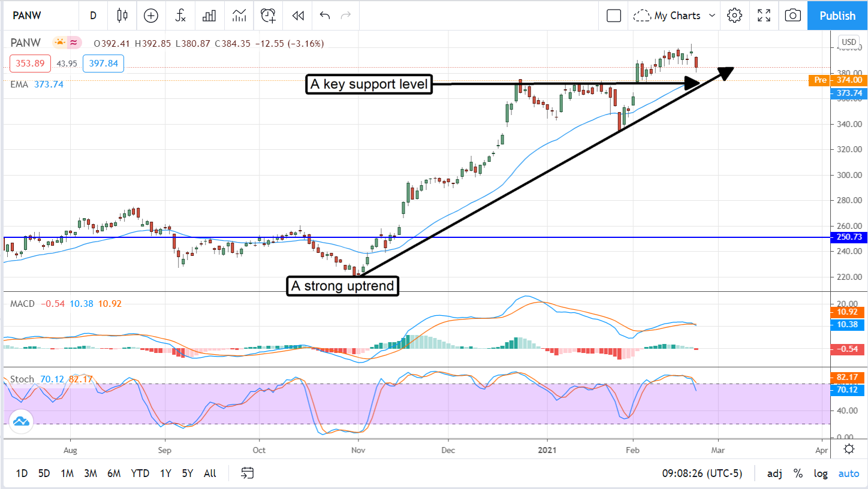
Task: Open indicator templates icon
Action: point(239,16)
